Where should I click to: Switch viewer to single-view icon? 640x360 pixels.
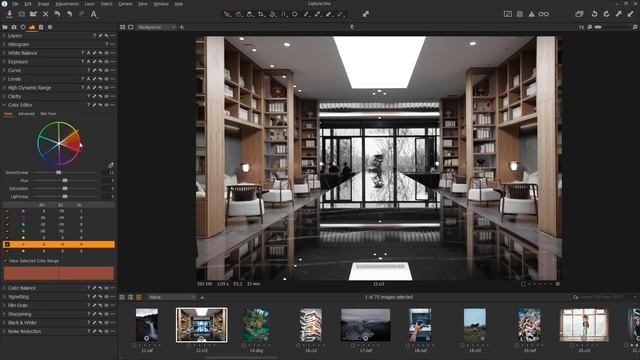[131, 27]
